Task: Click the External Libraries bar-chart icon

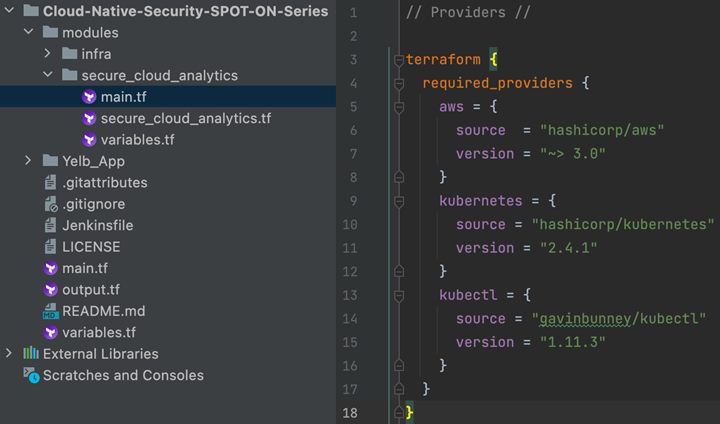Action: point(30,354)
